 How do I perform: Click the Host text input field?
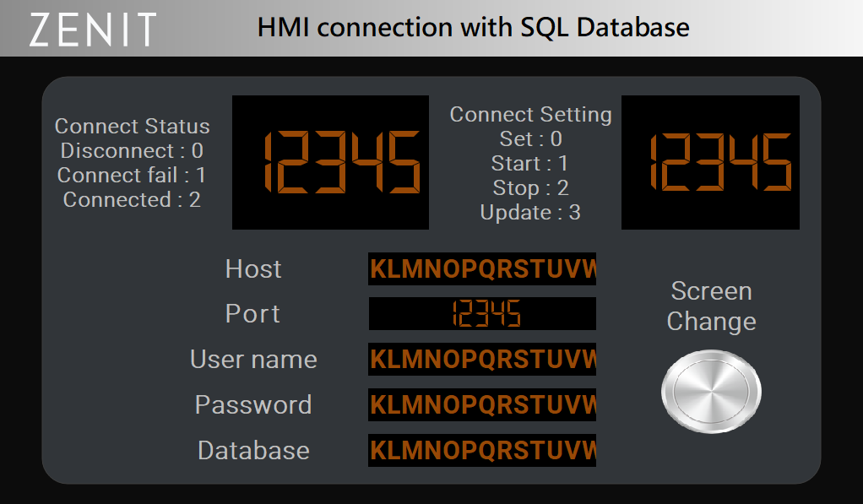tap(482, 268)
